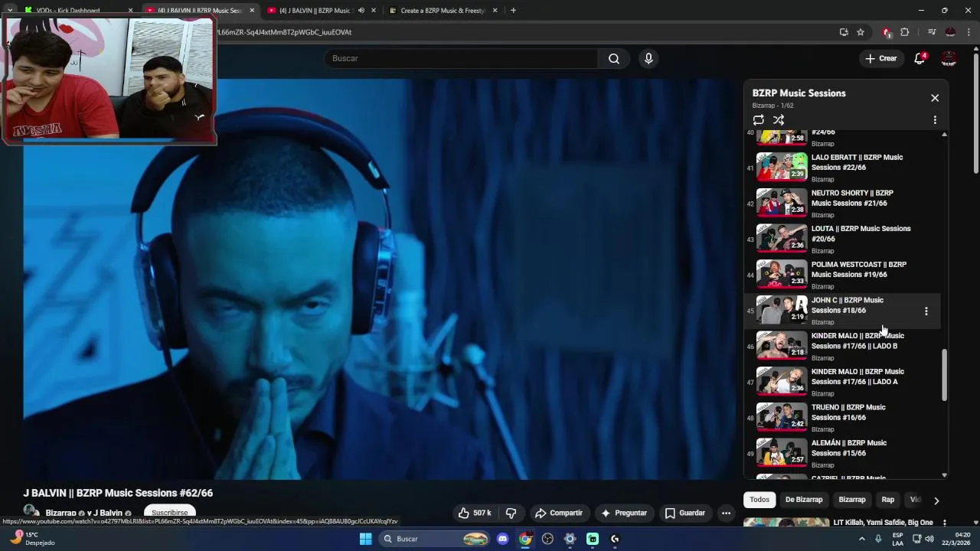Open Chrome extensions puzzle icon

click(904, 32)
